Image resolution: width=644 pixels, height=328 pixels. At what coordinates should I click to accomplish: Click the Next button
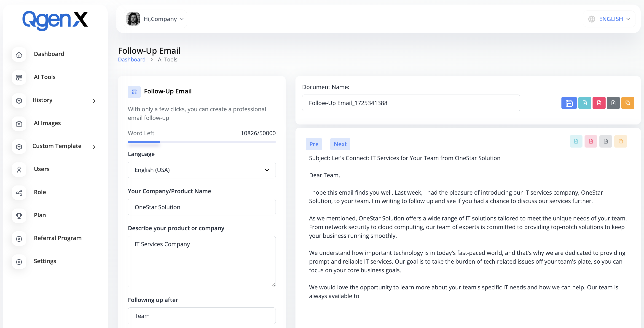click(x=340, y=144)
